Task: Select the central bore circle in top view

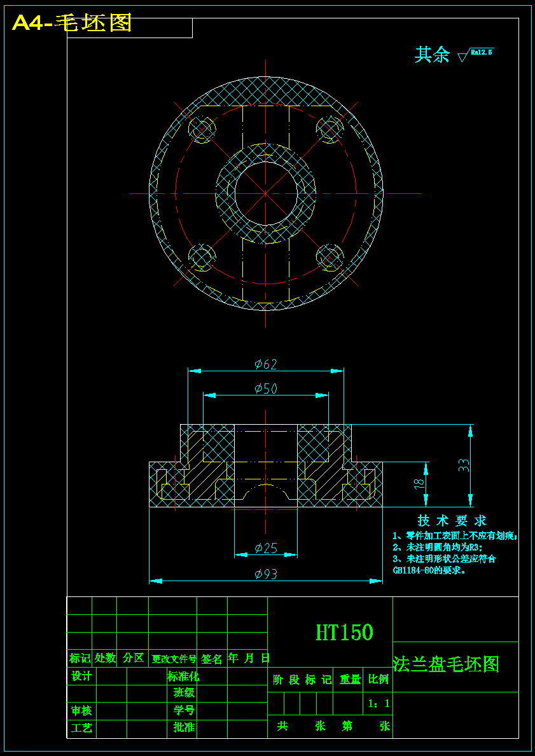Action: click(266, 193)
